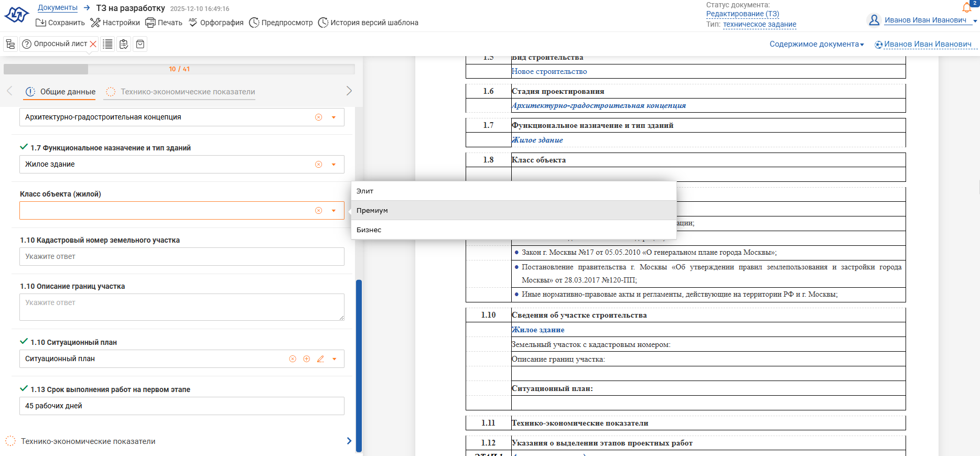Viewport: 980px width, 456px height.
Task: Click the pencil edit icon in Ситуационный план
Action: [320, 359]
